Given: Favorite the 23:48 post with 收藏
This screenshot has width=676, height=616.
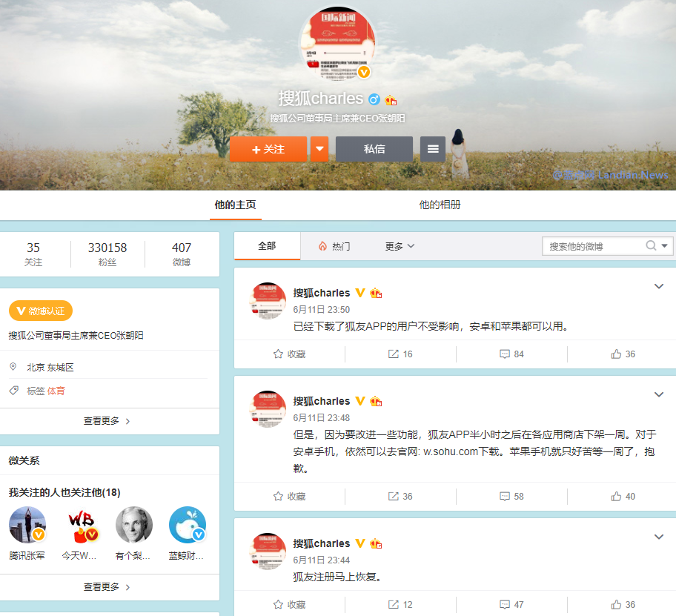Looking at the screenshot, I should pyautogui.click(x=289, y=496).
